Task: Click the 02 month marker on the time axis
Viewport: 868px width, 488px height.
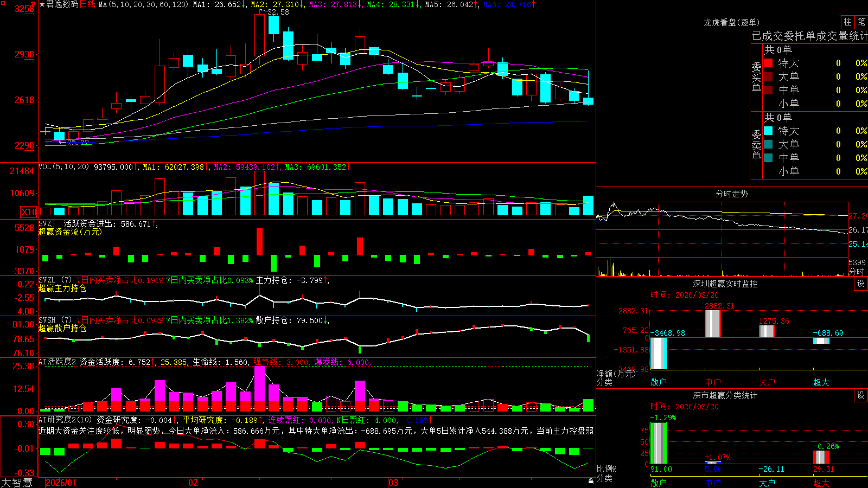Action: (x=193, y=483)
